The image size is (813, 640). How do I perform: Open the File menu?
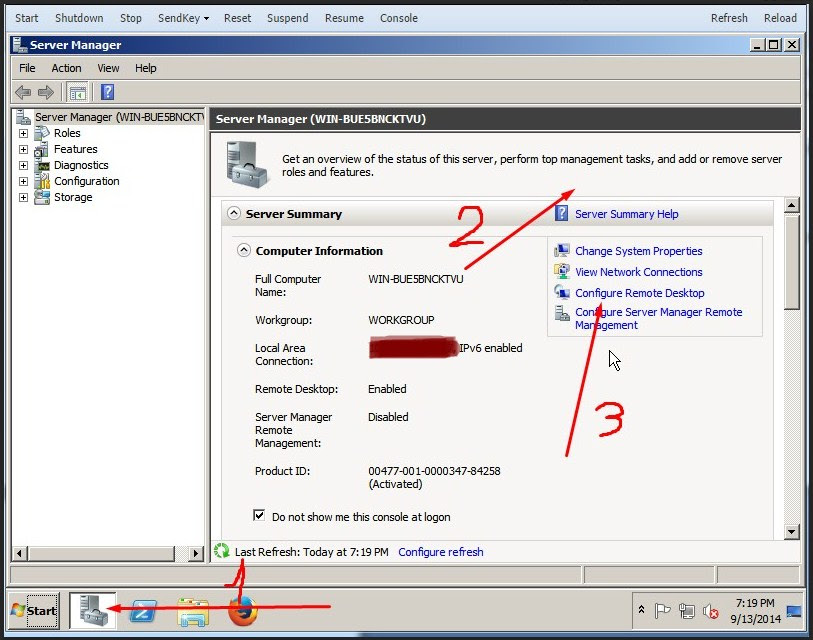point(27,68)
